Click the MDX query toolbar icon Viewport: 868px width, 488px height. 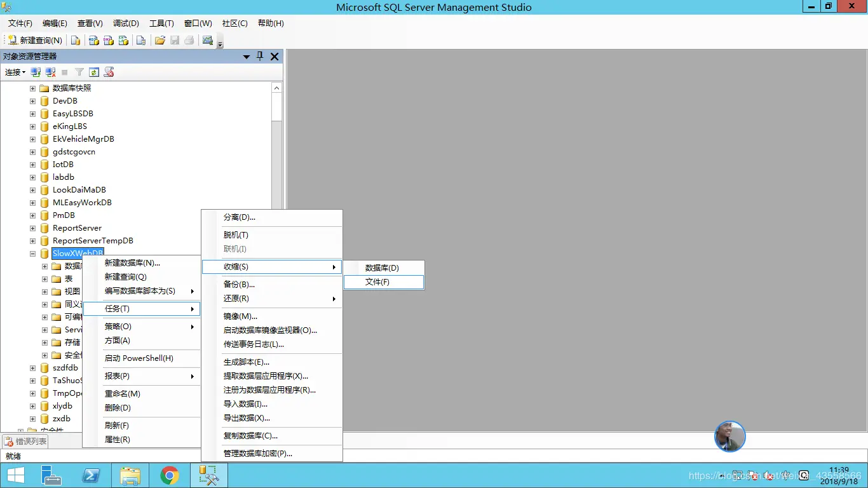pyautogui.click(x=93, y=40)
